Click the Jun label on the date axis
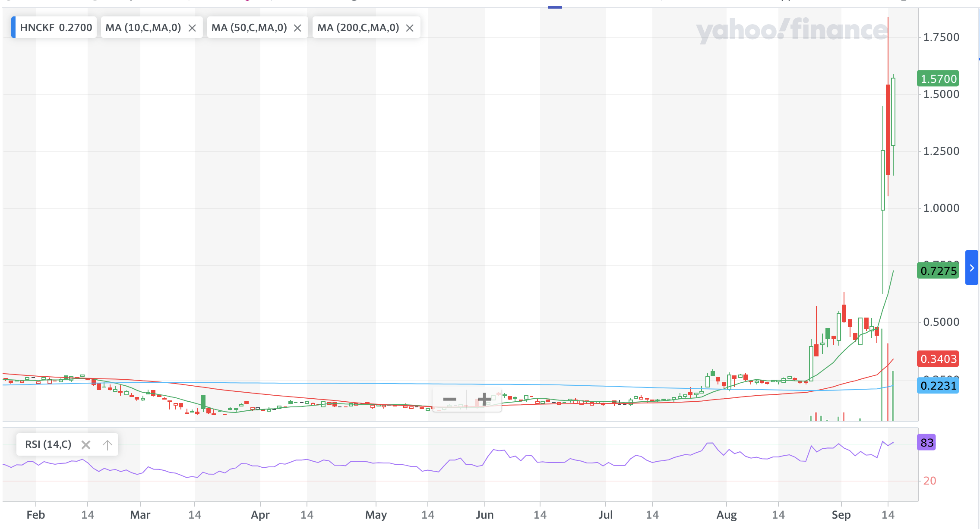 click(484, 515)
